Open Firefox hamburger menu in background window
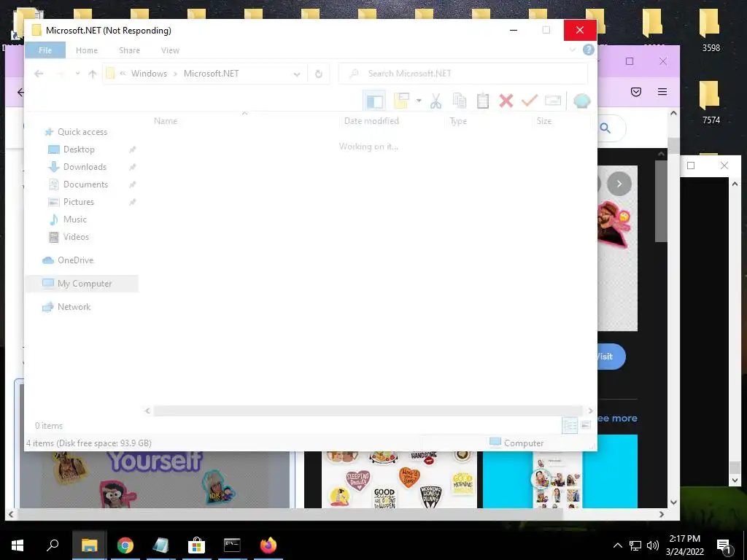Viewport: 747px width, 560px height. pos(662,91)
